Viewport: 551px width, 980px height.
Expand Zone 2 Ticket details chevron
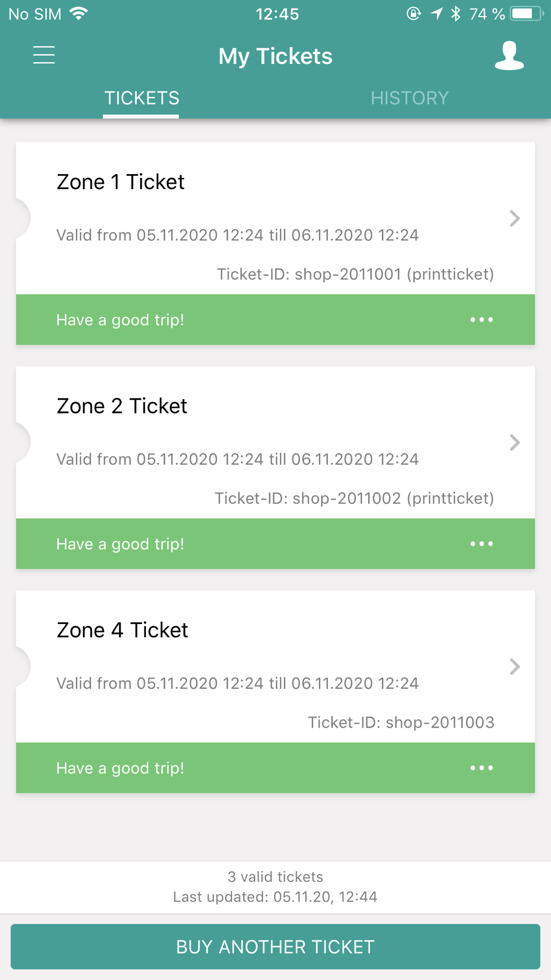(x=515, y=443)
